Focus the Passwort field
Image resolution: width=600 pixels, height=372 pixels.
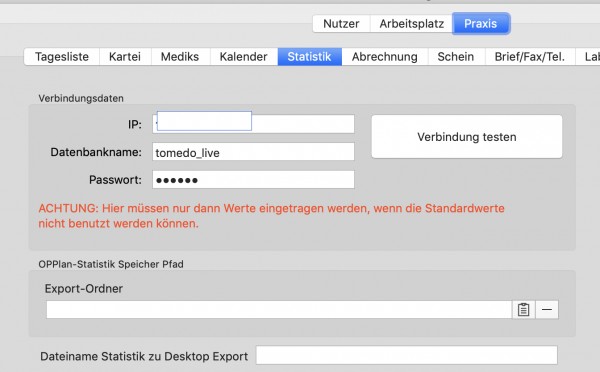[x=253, y=179]
